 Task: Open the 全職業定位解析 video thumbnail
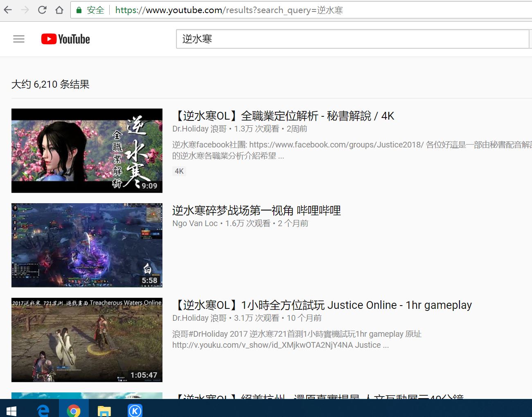pyautogui.click(x=87, y=151)
